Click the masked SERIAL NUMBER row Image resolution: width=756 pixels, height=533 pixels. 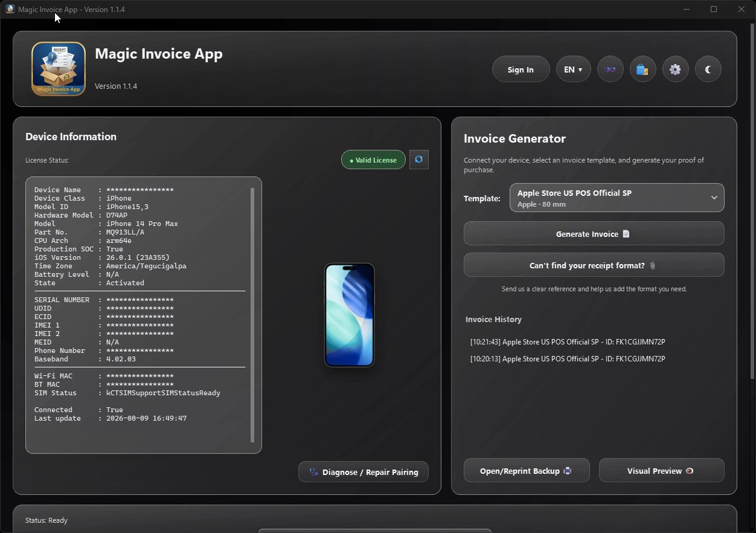coord(104,300)
